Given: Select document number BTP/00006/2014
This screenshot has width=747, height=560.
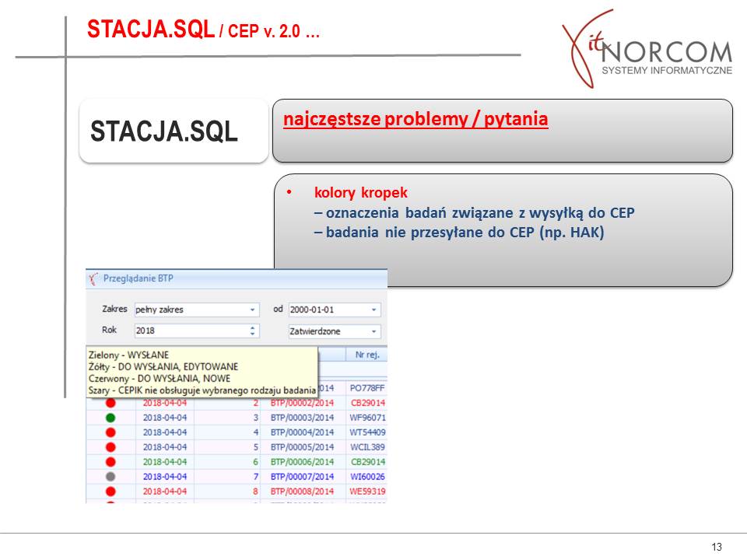Looking at the screenshot, I should (x=302, y=462).
